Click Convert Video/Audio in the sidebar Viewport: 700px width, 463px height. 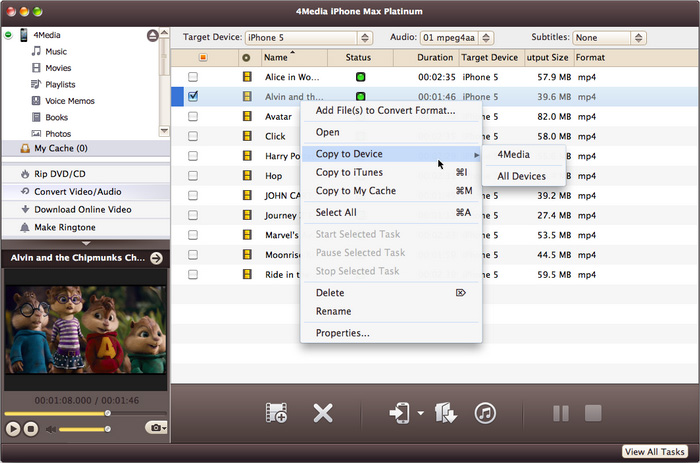(77, 191)
